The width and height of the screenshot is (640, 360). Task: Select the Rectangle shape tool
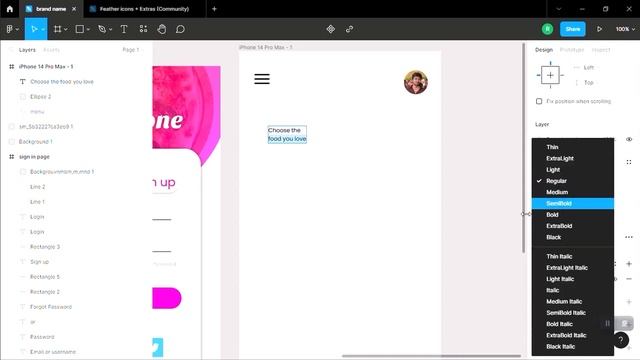[x=80, y=29]
